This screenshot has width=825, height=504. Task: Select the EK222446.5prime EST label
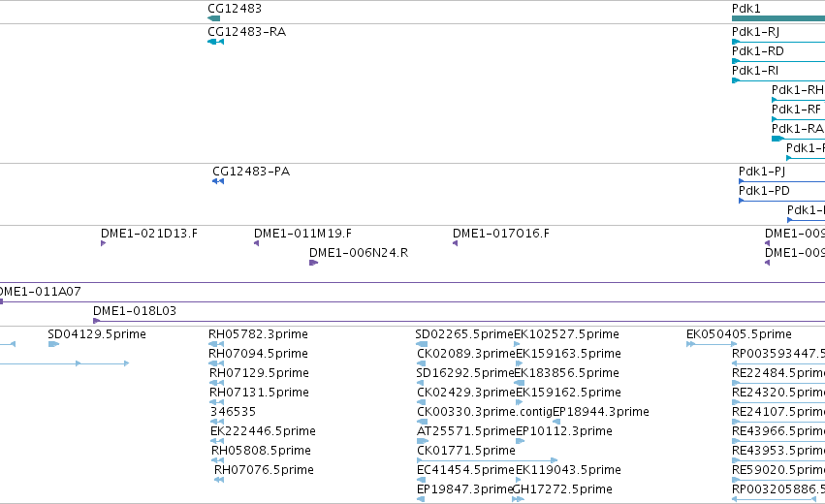point(263,431)
